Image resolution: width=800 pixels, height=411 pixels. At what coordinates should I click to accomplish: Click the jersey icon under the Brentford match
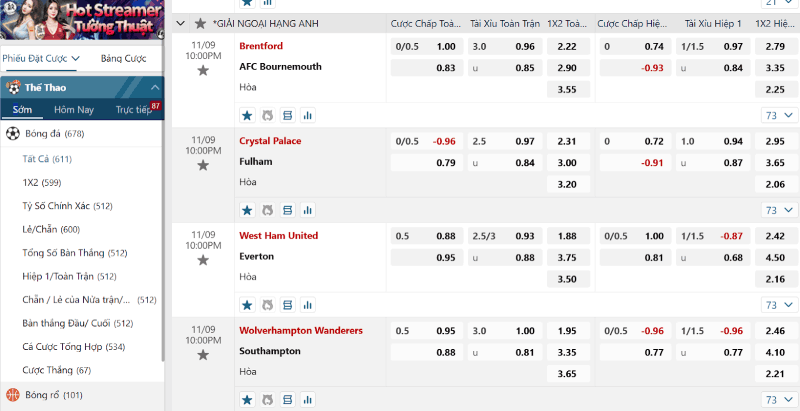(x=267, y=115)
